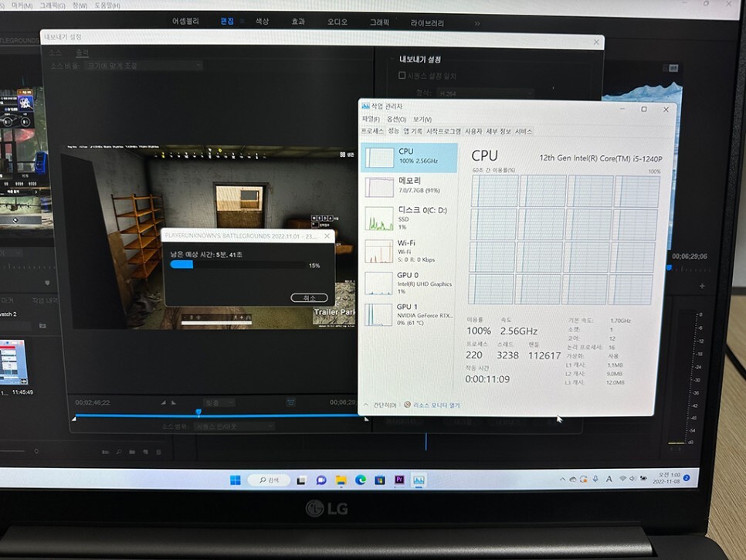This screenshot has height=560, width=746.
Task: Open the 디스크 0 (C: D:) graph
Action: 409,217
